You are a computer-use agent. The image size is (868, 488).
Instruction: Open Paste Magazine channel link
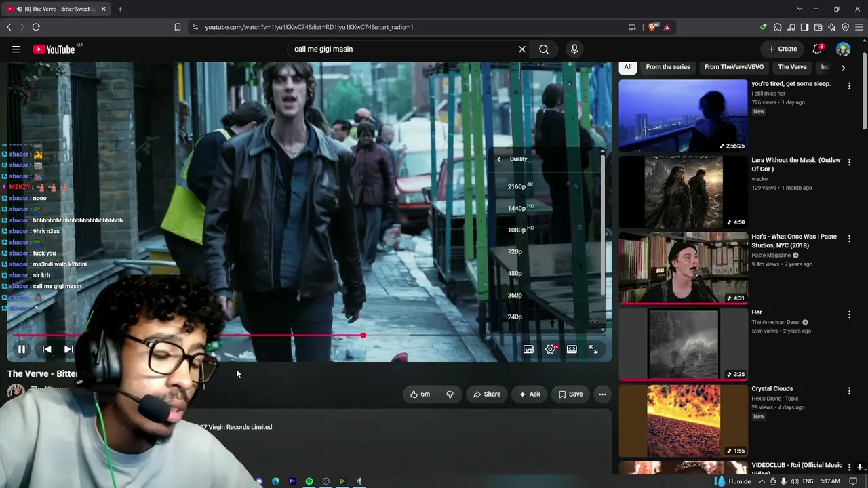point(772,256)
